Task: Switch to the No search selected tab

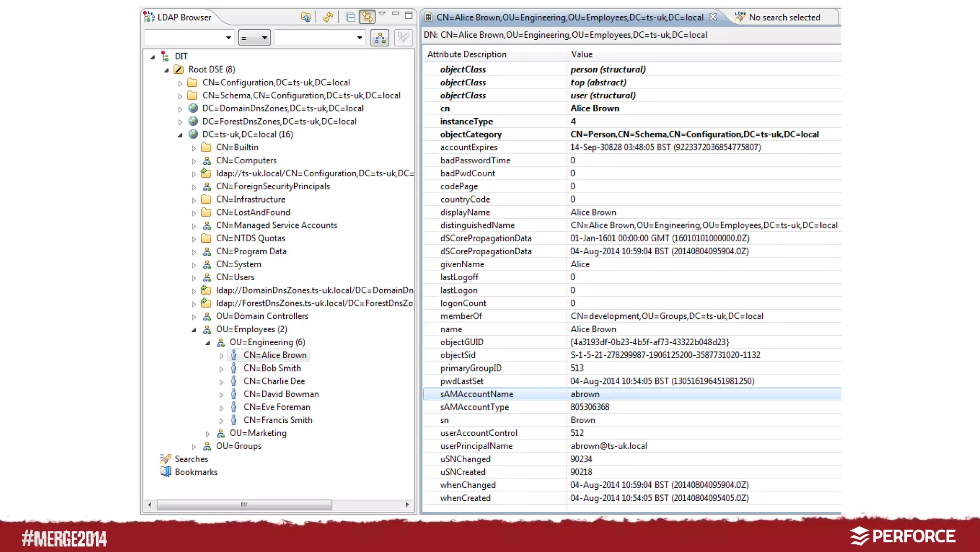Action: (x=784, y=17)
